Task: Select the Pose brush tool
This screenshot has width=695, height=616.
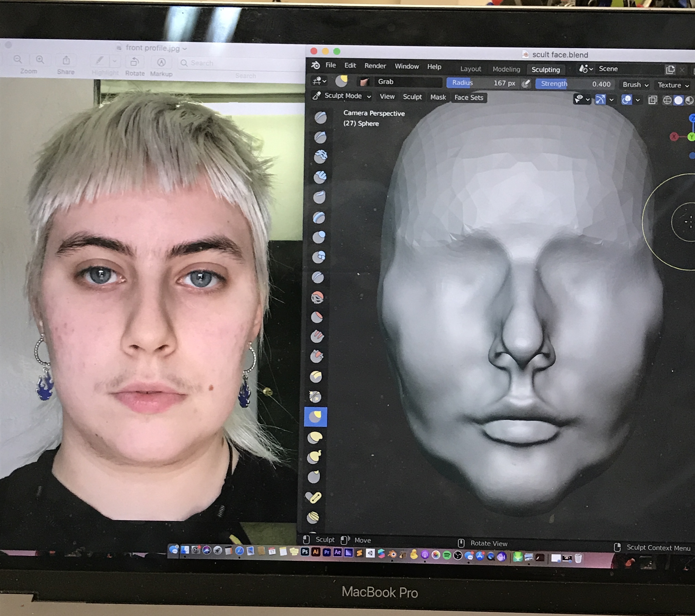Action: (x=313, y=497)
